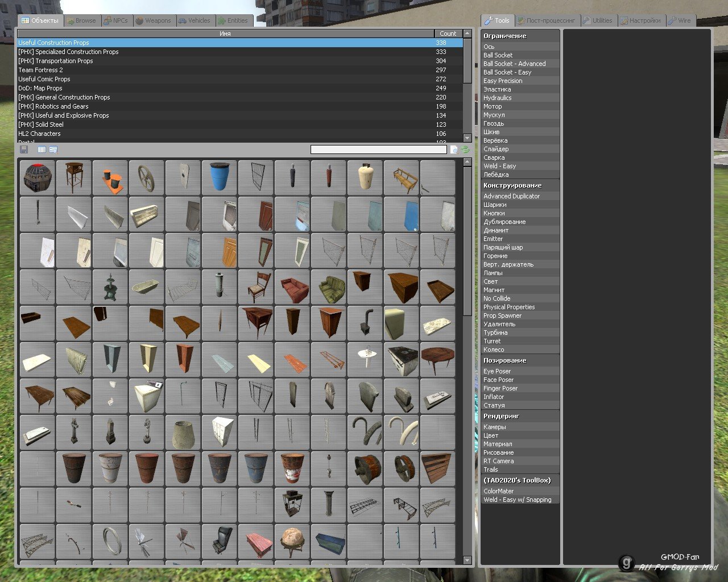Switch to list view icon
The image size is (728, 582).
click(42, 149)
